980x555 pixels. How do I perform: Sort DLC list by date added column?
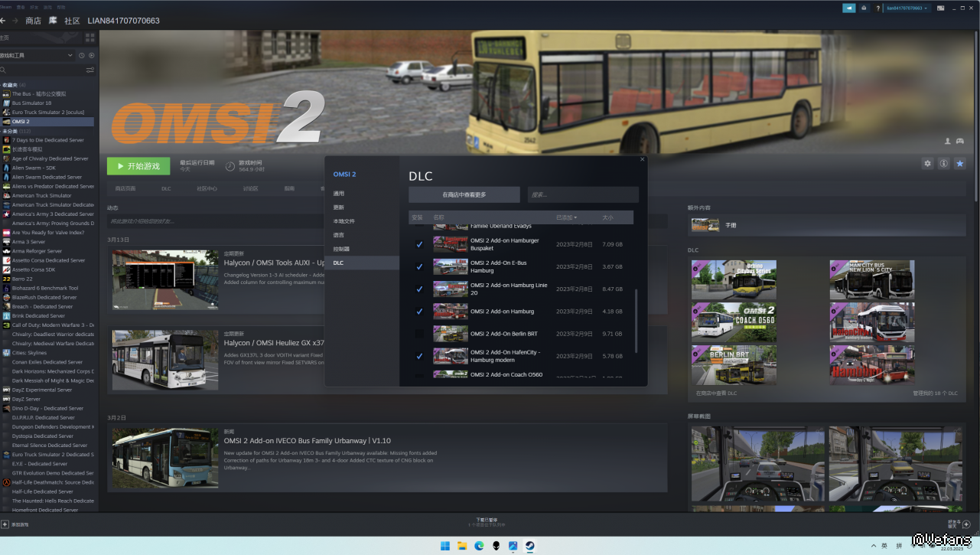[566, 217]
